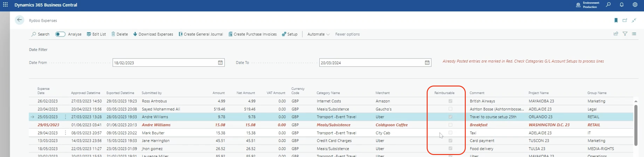Select group cell MEDIA-RIGHTS
Screen dimensions: 644x157
coord(601,149)
